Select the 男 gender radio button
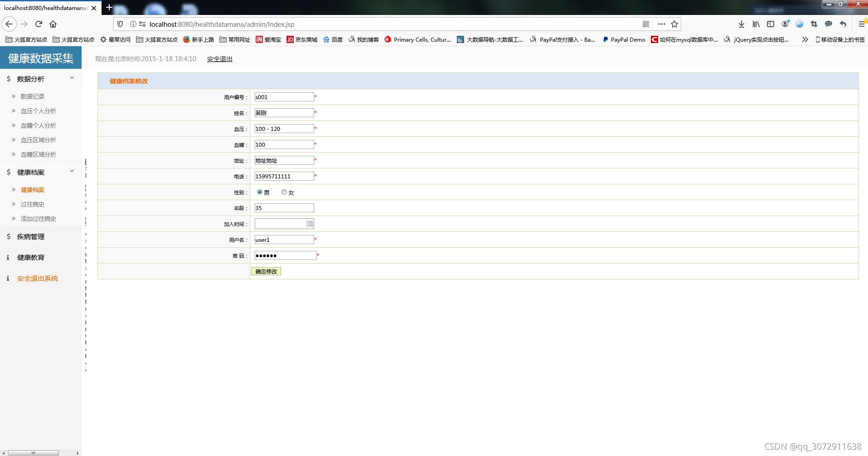Screen dimensions: 868x456 [260, 192]
